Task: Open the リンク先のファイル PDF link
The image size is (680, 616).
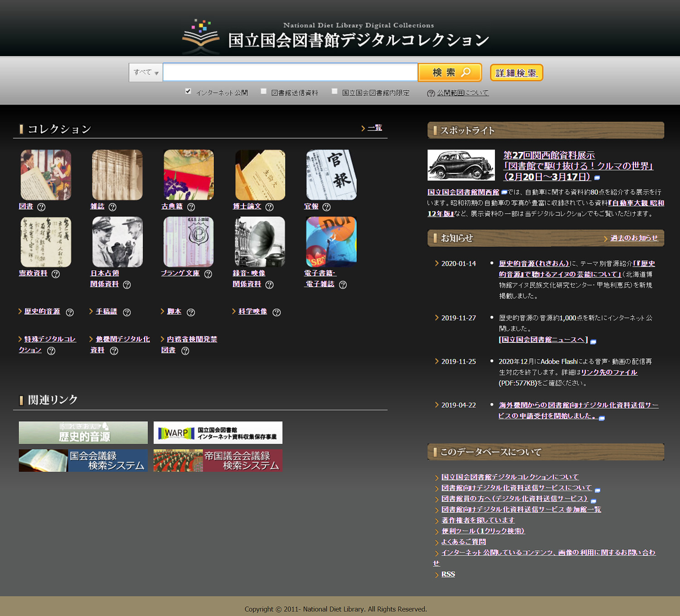Action: pyautogui.click(x=609, y=372)
